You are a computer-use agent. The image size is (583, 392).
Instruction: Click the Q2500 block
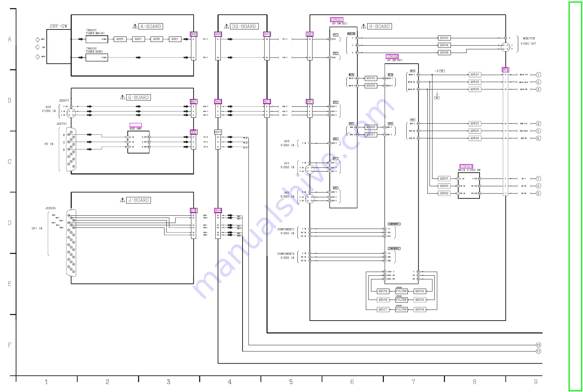click(475, 123)
